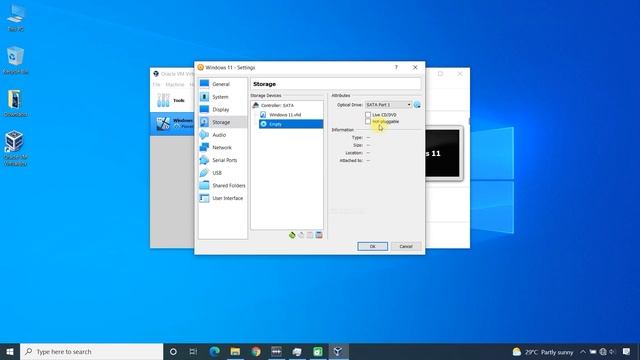Open the Recycle Bin desktop icon
Screen dimensions: 640x360
(x=16, y=60)
